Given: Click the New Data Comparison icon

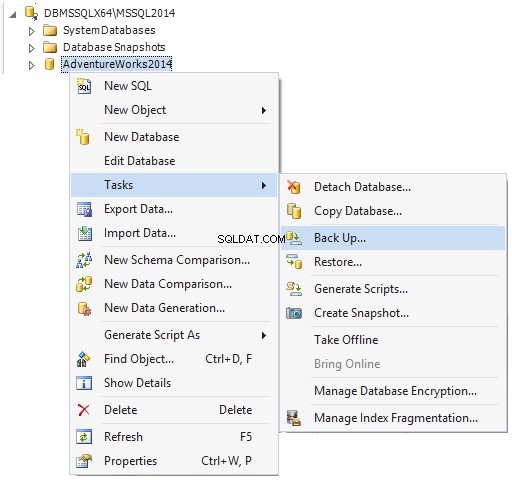Looking at the screenshot, I should (84, 284).
